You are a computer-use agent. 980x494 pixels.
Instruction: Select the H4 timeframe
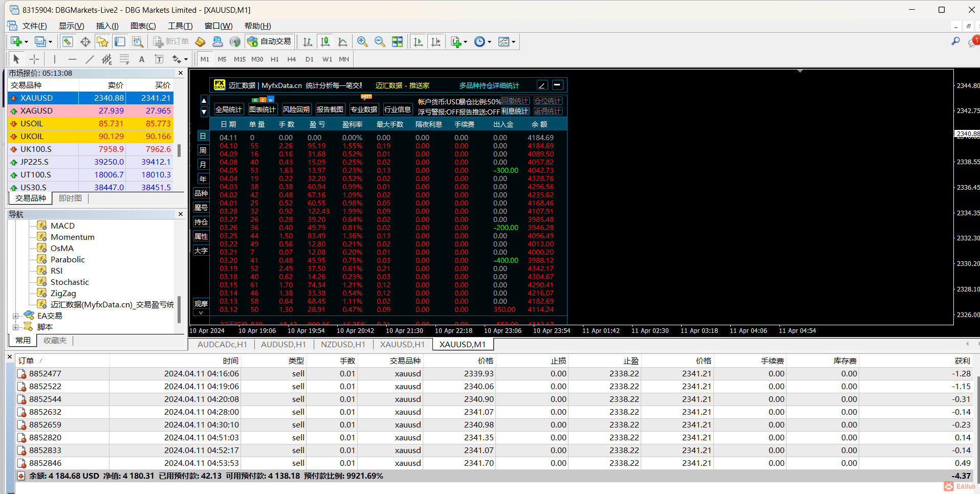(292, 59)
